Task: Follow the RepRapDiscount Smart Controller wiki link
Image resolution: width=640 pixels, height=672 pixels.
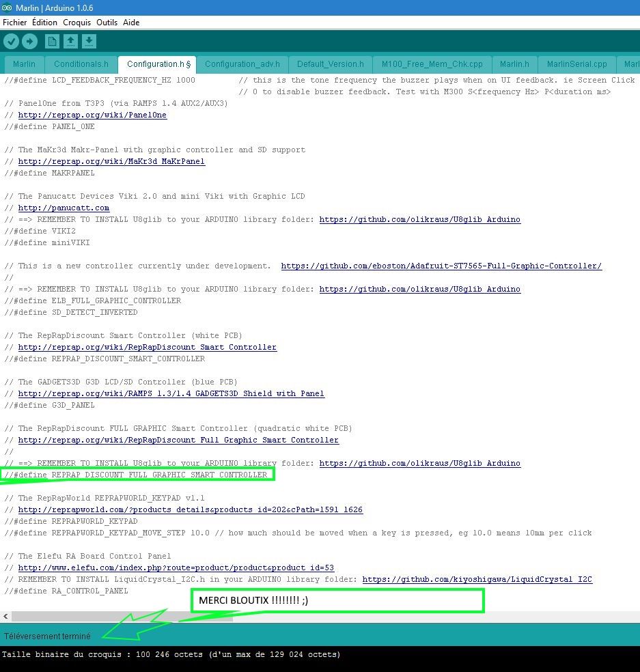Action: (x=148, y=347)
